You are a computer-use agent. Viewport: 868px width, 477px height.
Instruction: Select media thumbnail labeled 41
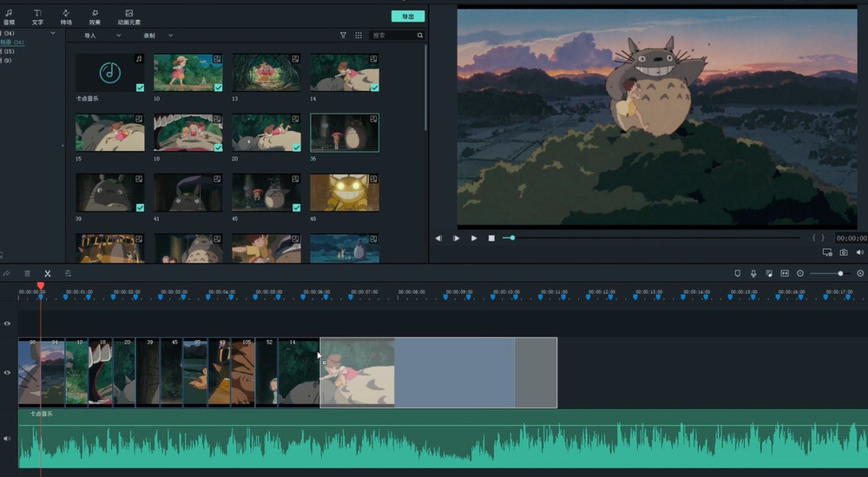pyautogui.click(x=188, y=193)
